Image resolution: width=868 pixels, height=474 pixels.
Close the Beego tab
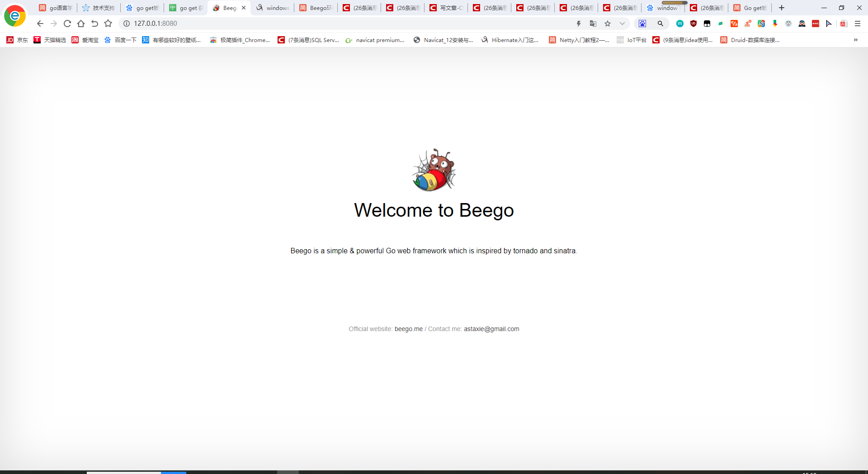tap(244, 8)
